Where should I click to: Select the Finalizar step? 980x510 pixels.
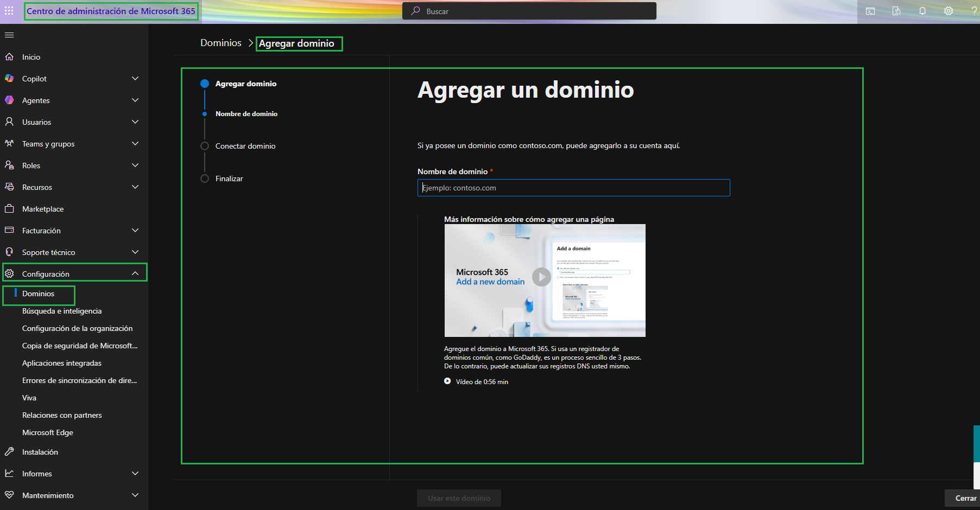click(x=229, y=178)
